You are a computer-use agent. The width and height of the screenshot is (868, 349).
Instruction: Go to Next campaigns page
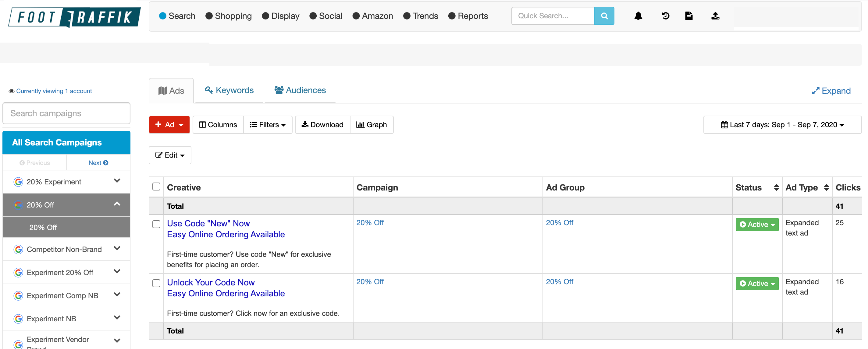[98, 162]
